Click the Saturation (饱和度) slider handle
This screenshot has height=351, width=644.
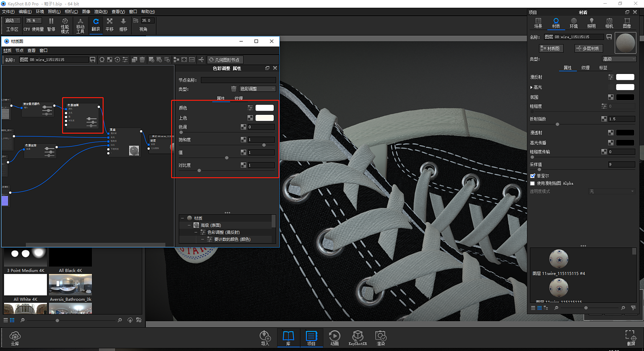point(264,145)
